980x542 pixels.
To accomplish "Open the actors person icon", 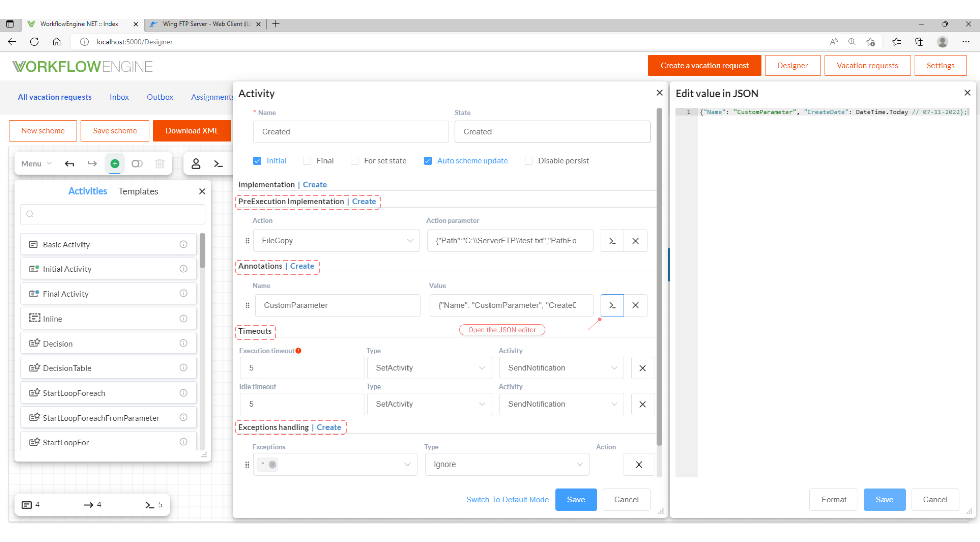I will coord(196,164).
